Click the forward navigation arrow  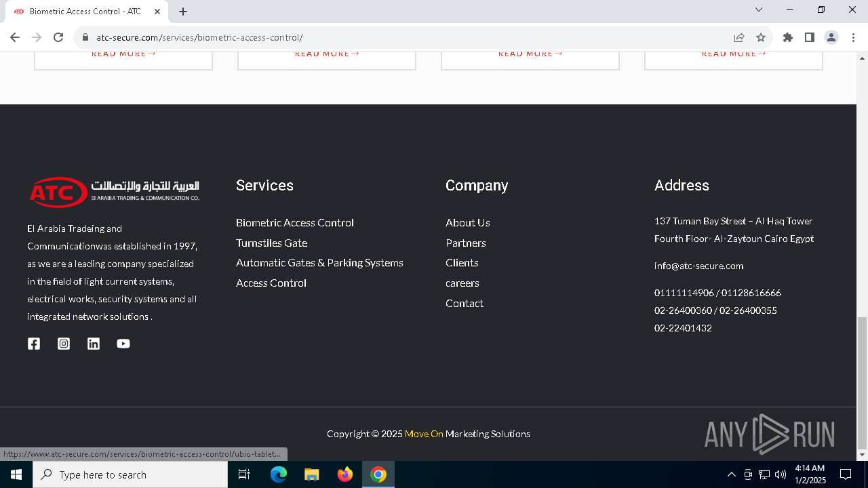tap(37, 37)
